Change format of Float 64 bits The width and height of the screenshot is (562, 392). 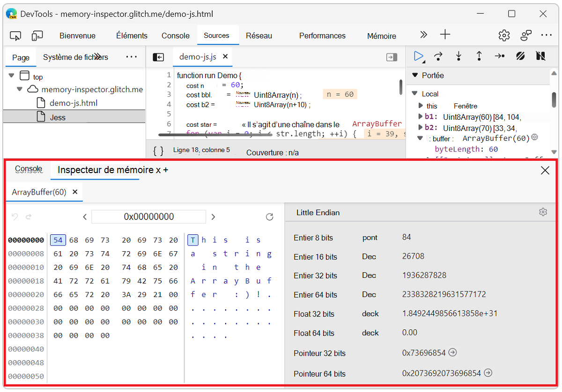(370, 333)
